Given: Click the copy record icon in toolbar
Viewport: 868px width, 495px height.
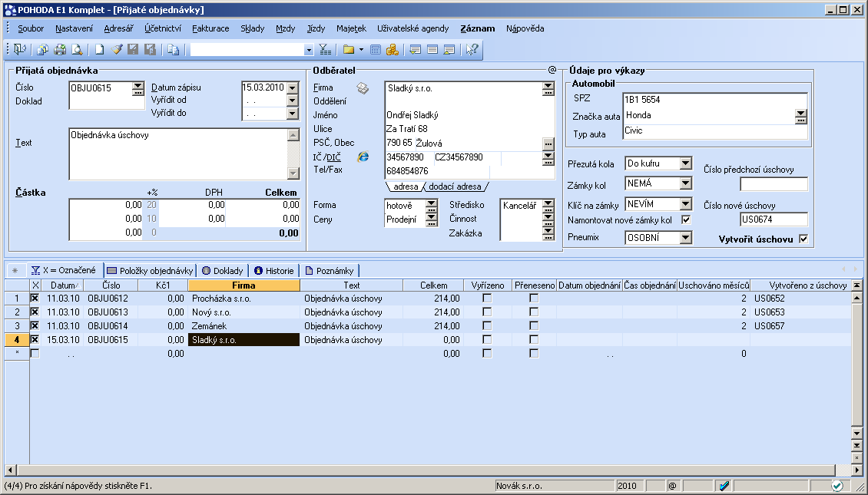Looking at the screenshot, I should (174, 50).
